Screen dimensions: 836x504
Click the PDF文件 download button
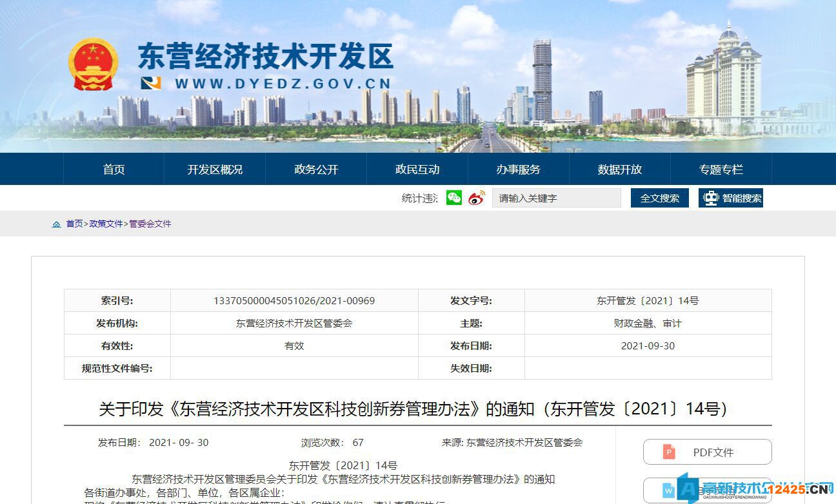tap(707, 452)
